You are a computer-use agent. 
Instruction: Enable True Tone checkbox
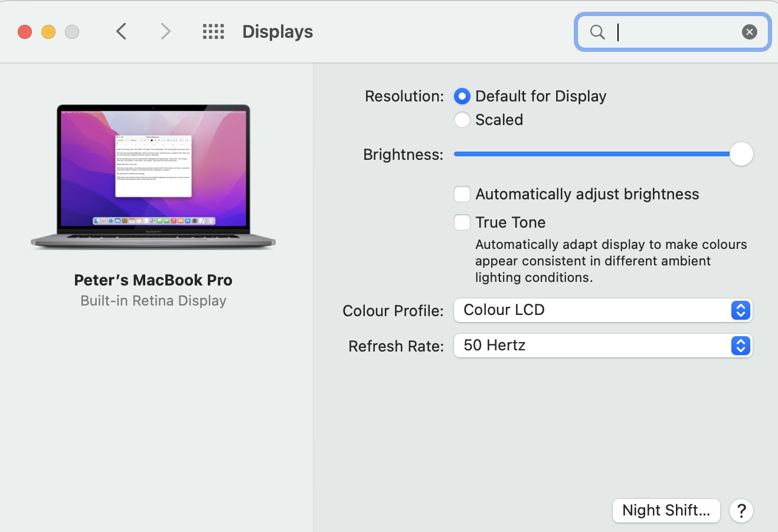(x=462, y=222)
